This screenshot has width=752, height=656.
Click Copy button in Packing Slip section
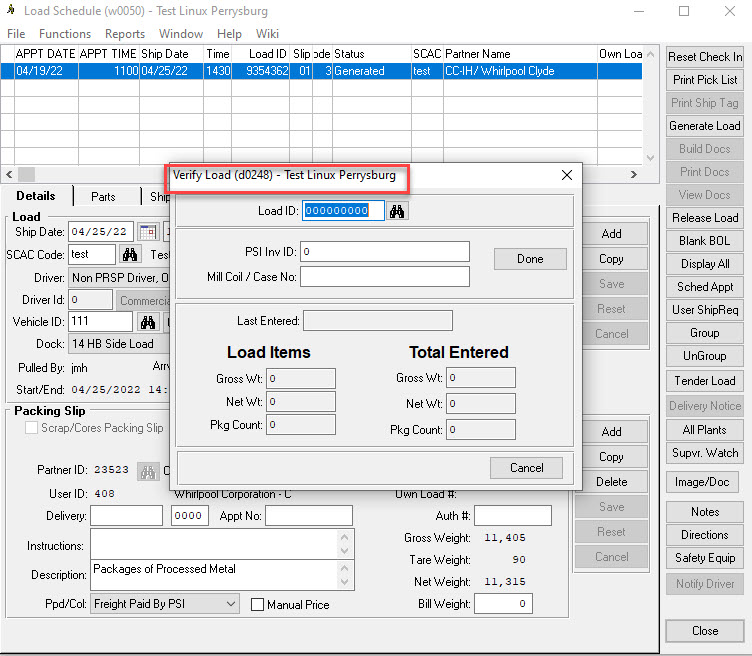pos(611,457)
